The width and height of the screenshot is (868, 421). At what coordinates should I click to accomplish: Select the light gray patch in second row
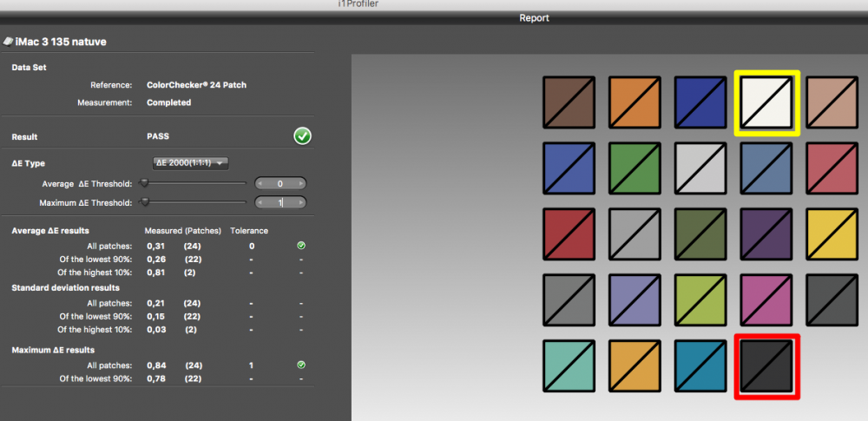[x=700, y=168]
